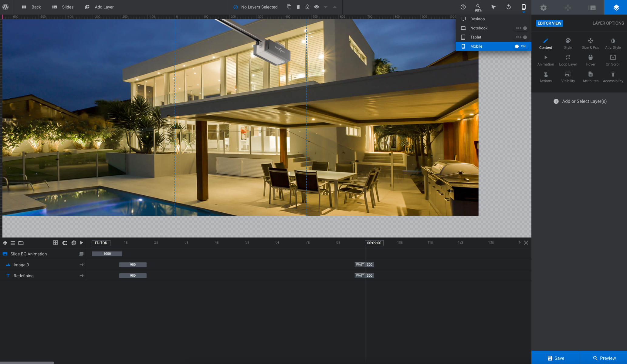Toggle Tablet view switch on
627x364 pixels.
click(x=521, y=37)
